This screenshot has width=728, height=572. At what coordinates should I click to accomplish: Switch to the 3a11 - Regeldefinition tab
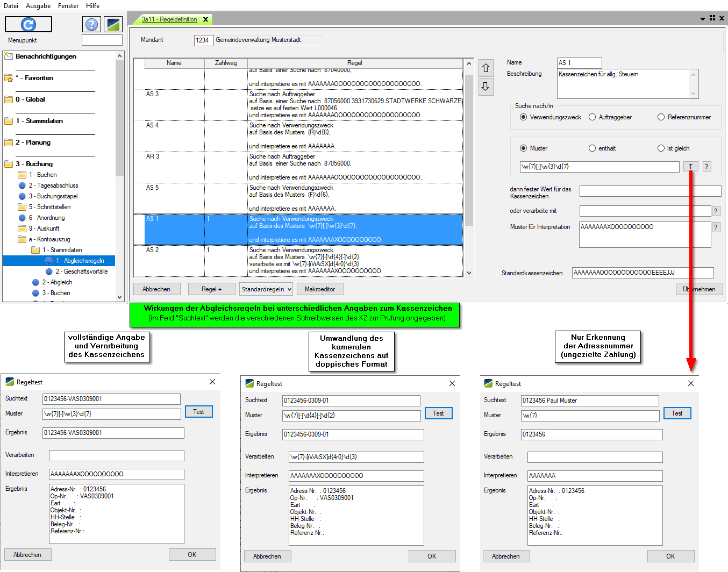pos(169,19)
